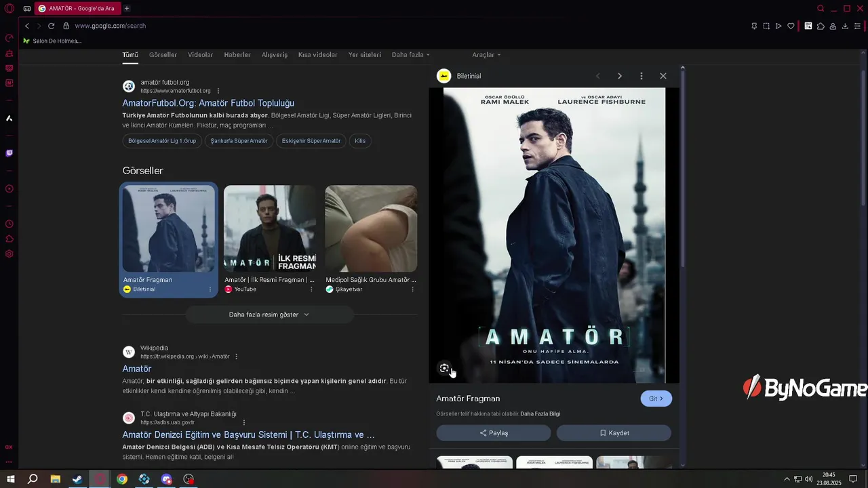Screen dimensions: 868x488
Task: Bookmark the page with heart icon
Action: [791, 26]
